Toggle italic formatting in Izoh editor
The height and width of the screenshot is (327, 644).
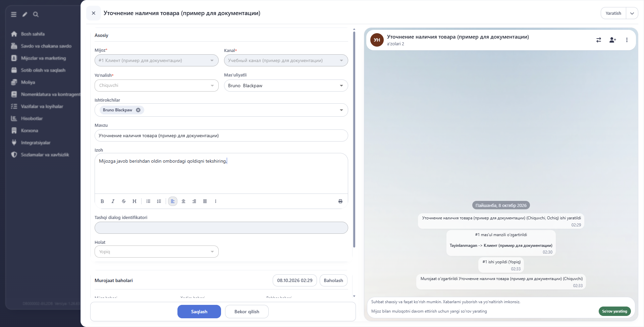tap(113, 201)
